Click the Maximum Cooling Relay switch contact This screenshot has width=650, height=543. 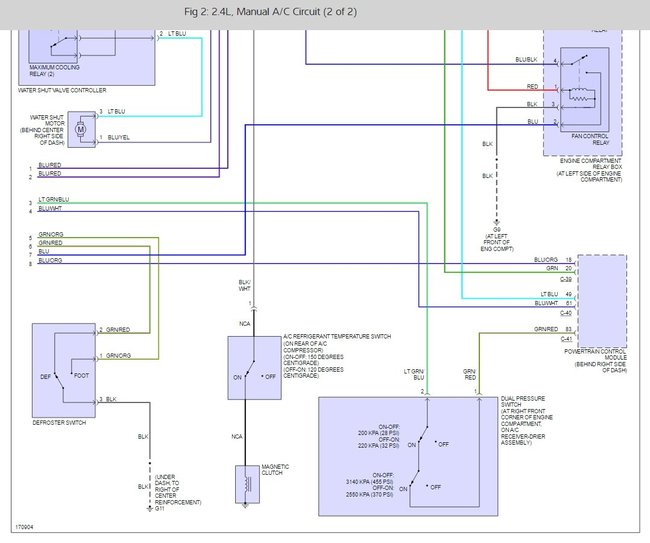[x=58, y=43]
